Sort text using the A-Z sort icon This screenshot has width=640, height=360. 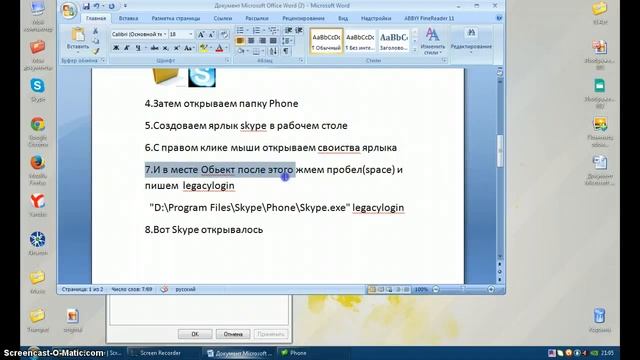[273, 51]
